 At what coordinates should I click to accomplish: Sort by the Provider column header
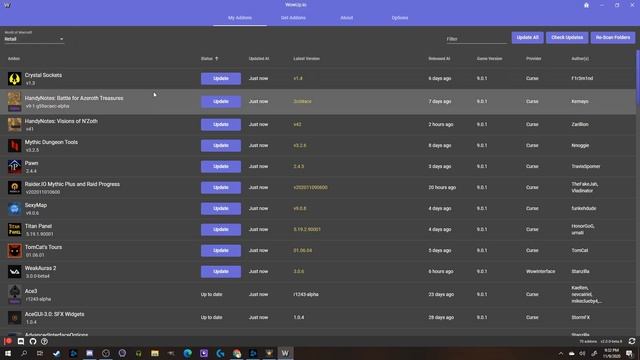(533, 59)
